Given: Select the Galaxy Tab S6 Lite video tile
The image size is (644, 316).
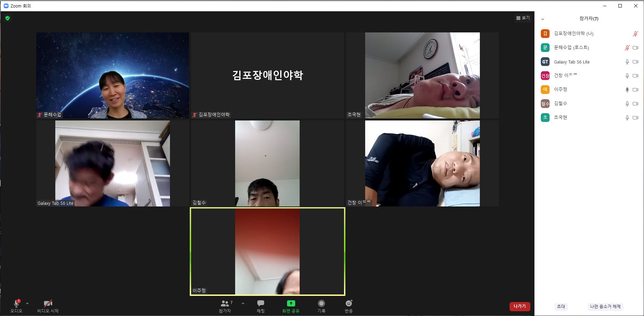Looking at the screenshot, I should pyautogui.click(x=113, y=163).
